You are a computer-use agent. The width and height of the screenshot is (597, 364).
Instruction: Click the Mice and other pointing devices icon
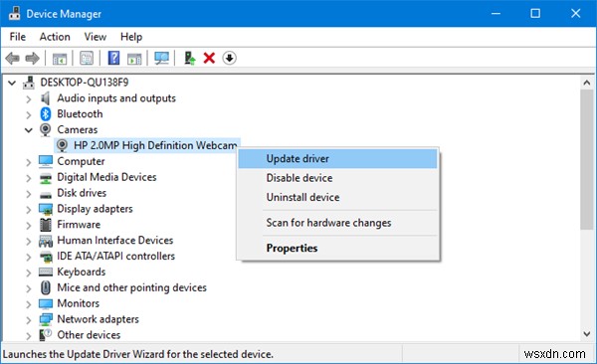click(x=46, y=287)
